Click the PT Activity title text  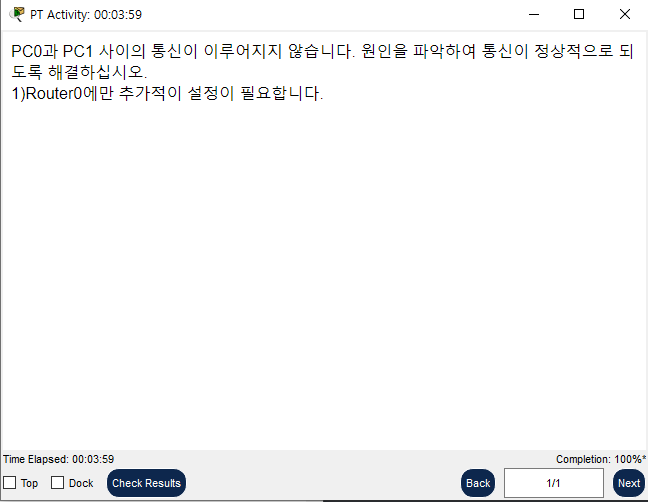coord(86,14)
